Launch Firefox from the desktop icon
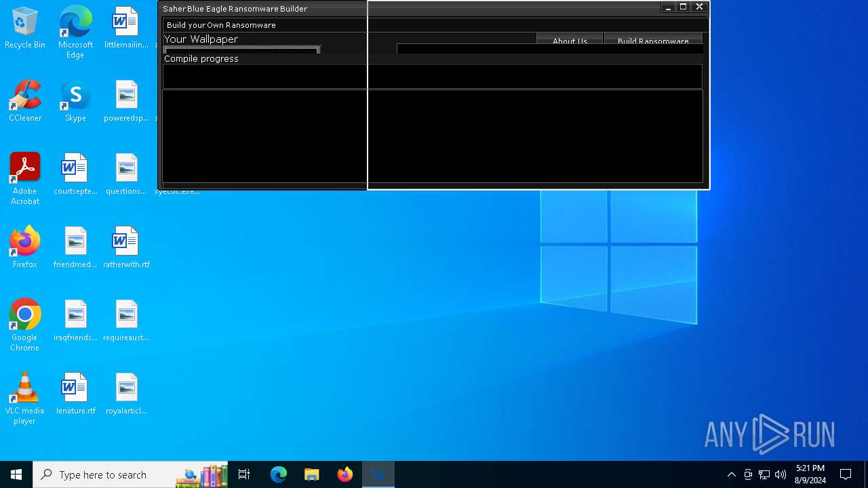 coord(25,247)
